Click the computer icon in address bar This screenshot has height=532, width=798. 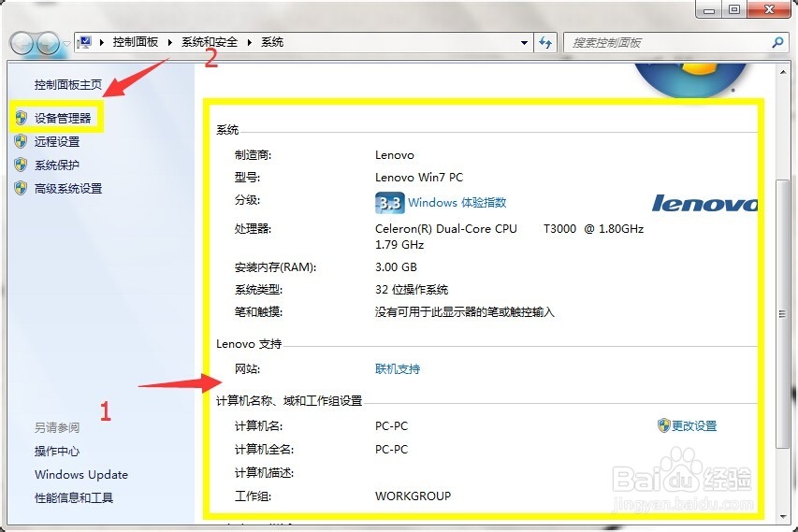(85, 42)
